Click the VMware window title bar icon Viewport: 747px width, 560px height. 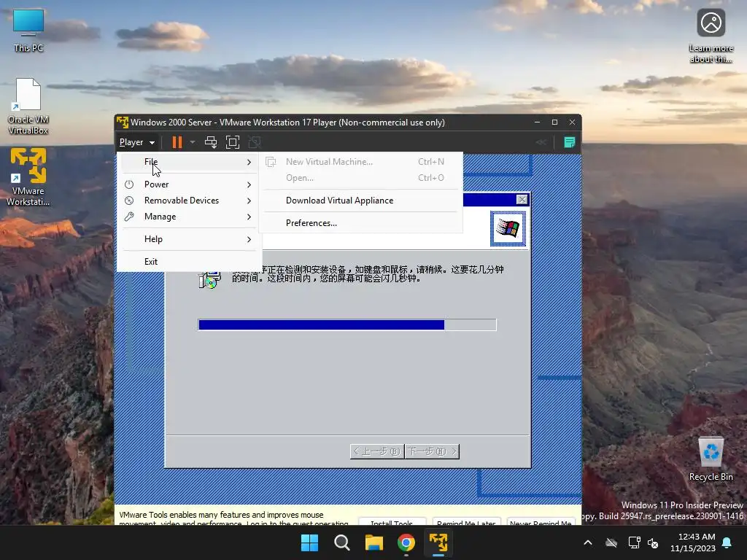click(x=123, y=122)
